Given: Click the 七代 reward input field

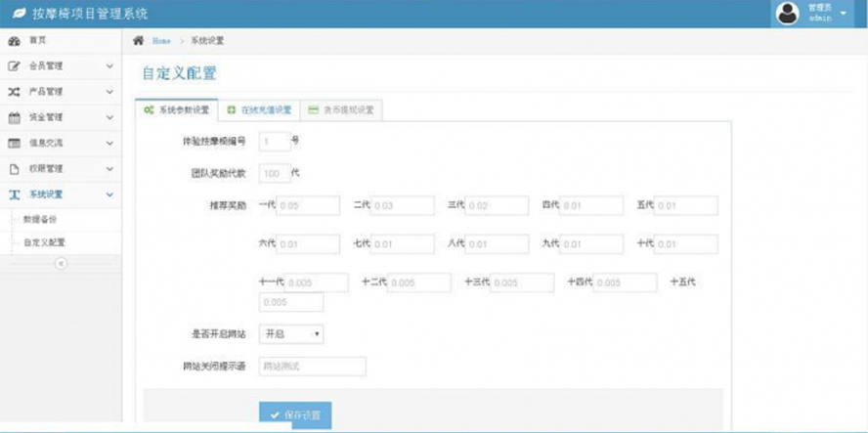Looking at the screenshot, I should coord(403,244).
